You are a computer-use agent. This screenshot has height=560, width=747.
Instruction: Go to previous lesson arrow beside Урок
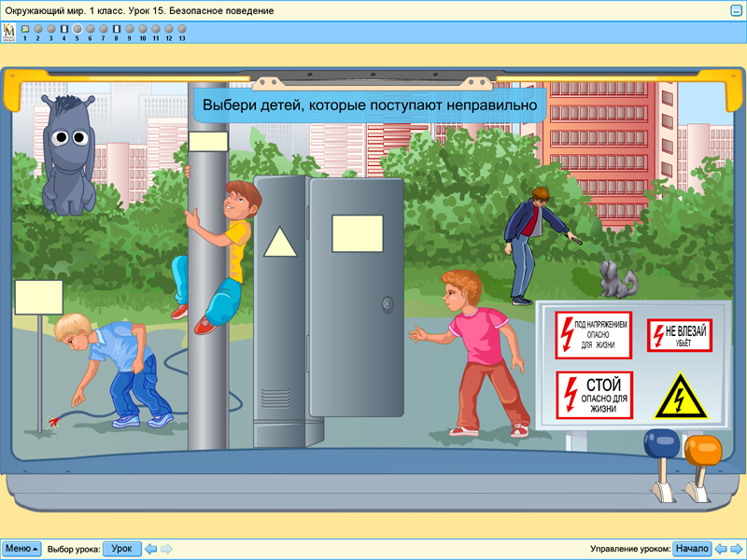click(151, 549)
